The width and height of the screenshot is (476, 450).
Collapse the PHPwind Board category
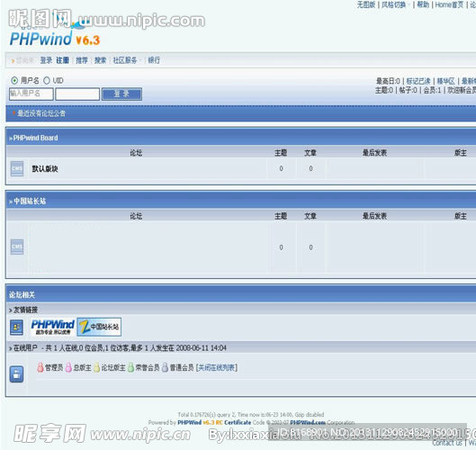[x=11, y=139]
